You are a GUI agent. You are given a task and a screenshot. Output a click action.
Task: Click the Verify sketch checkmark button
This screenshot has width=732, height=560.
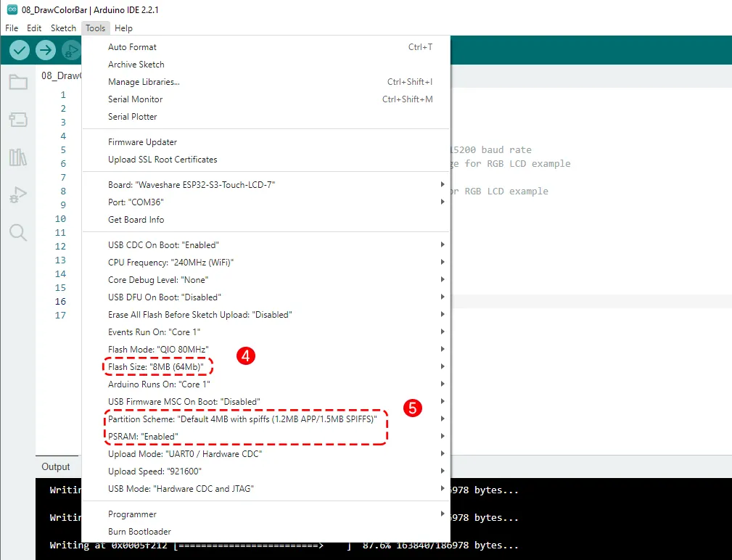[20, 50]
